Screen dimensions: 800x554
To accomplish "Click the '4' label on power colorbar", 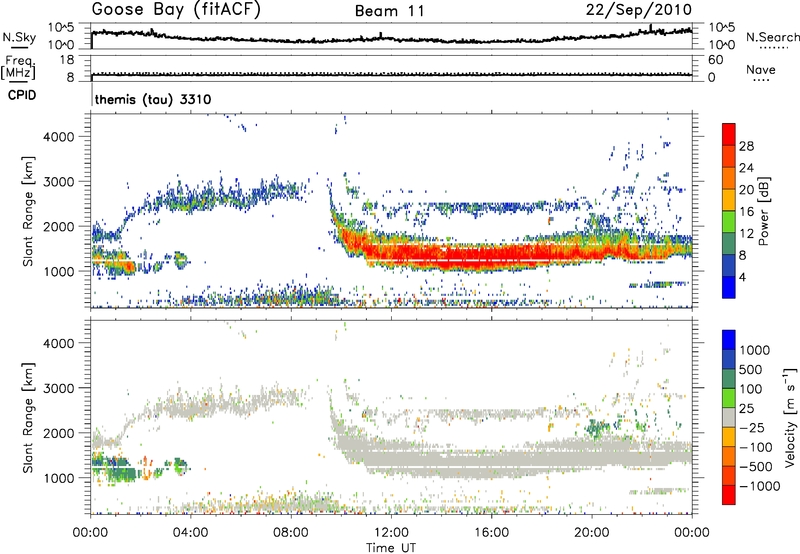I will [x=742, y=278].
